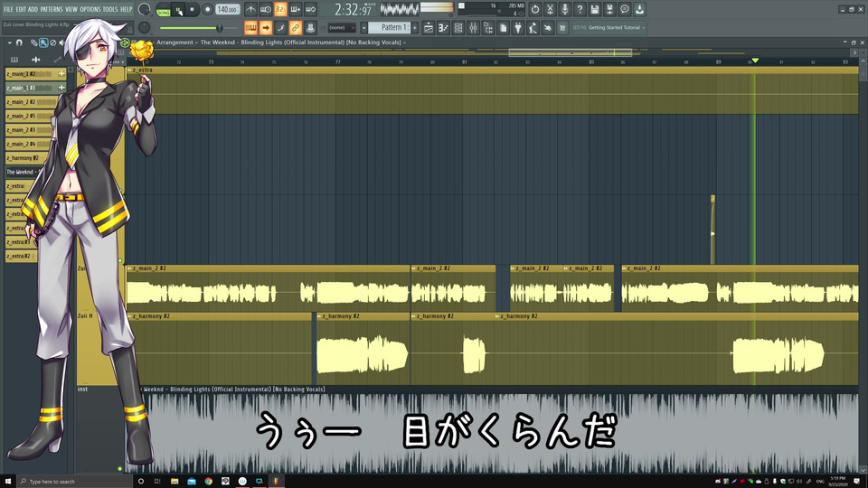Toggle auto-scroll arrow icon
The width and height of the screenshot is (868, 488).
[266, 28]
